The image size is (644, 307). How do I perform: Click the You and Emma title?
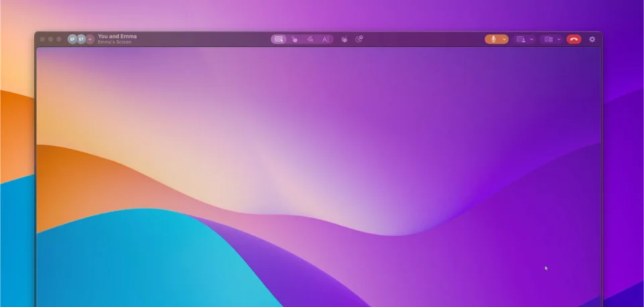[117, 36]
